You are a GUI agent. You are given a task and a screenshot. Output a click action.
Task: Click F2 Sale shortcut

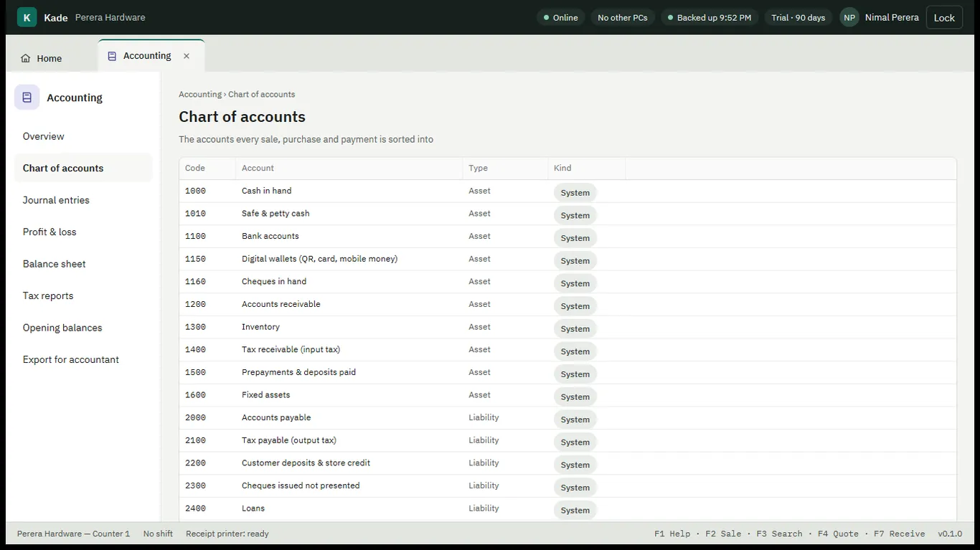click(723, 534)
